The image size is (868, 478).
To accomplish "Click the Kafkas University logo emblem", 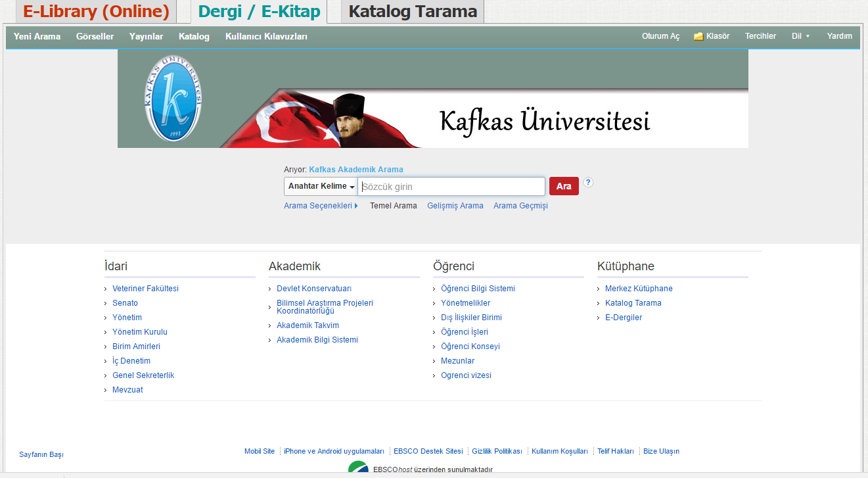I will 173,98.
